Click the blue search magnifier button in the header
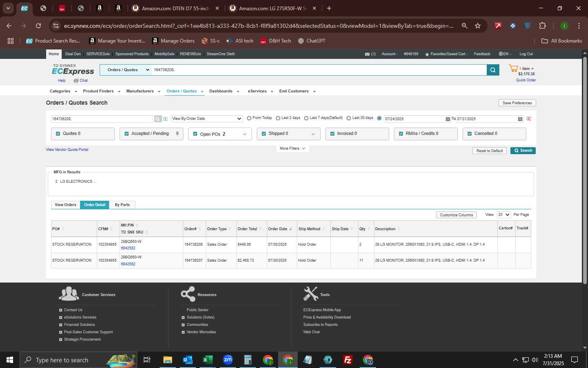 pyautogui.click(x=493, y=70)
